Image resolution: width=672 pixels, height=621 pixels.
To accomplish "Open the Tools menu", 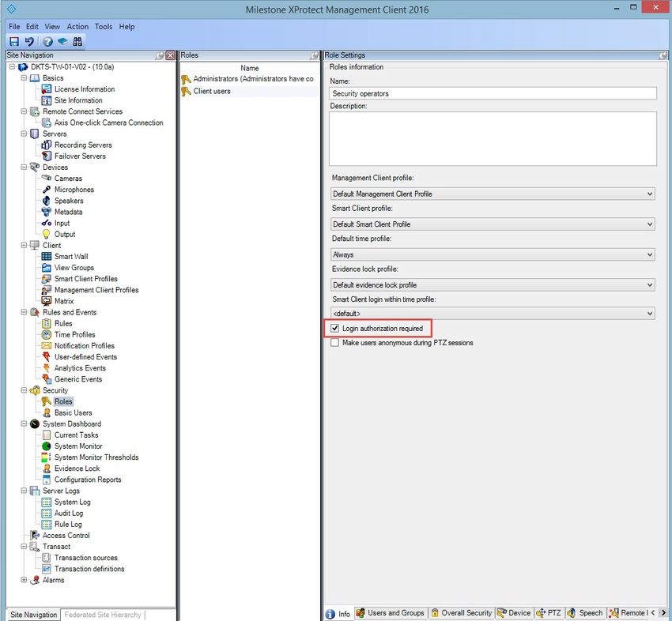I will point(104,27).
